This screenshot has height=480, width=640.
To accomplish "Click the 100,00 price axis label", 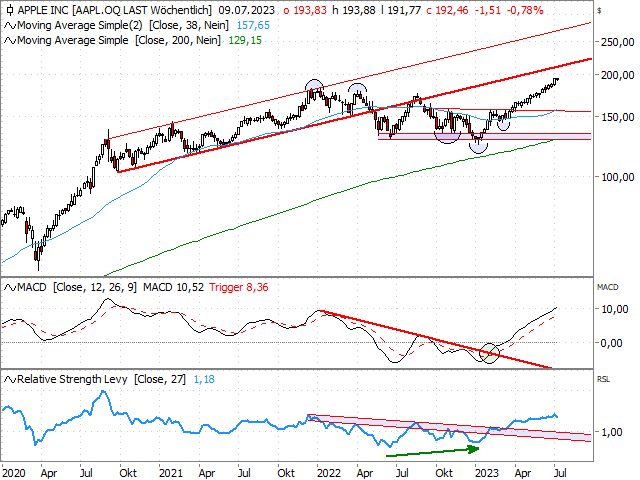I will point(618,177).
